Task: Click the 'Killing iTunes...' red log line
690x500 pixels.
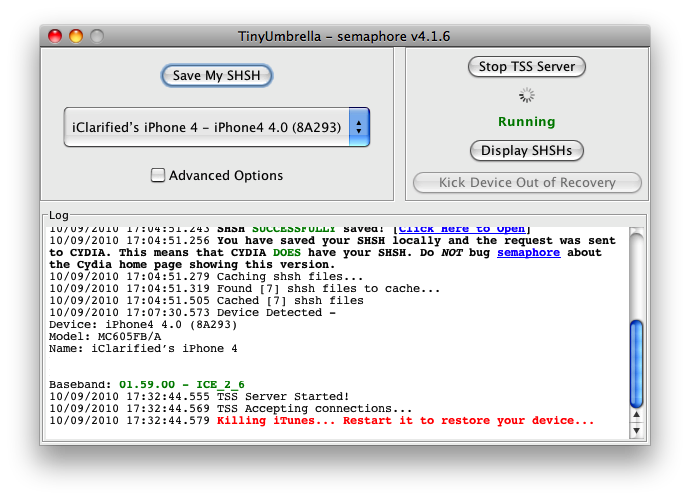Action: click(321, 421)
